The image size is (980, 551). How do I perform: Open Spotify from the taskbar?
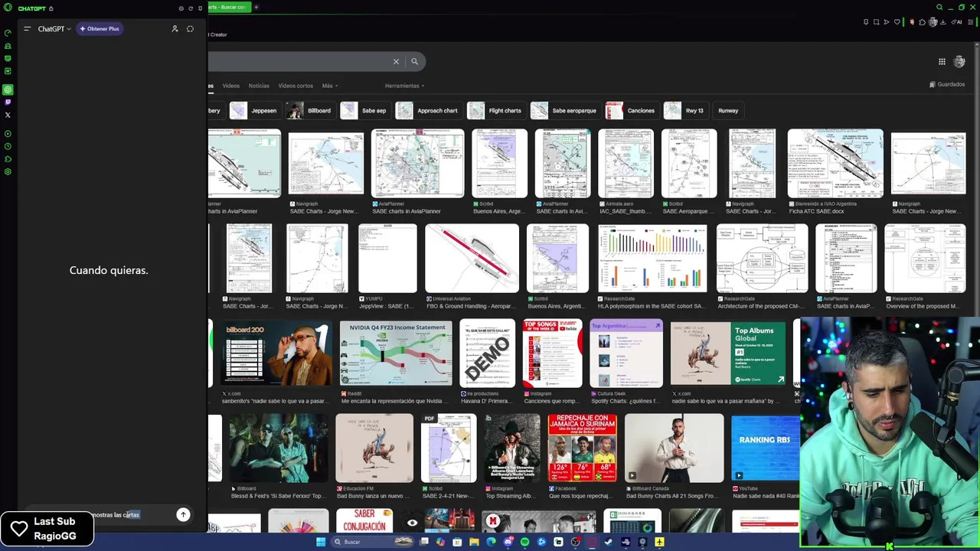click(x=524, y=542)
